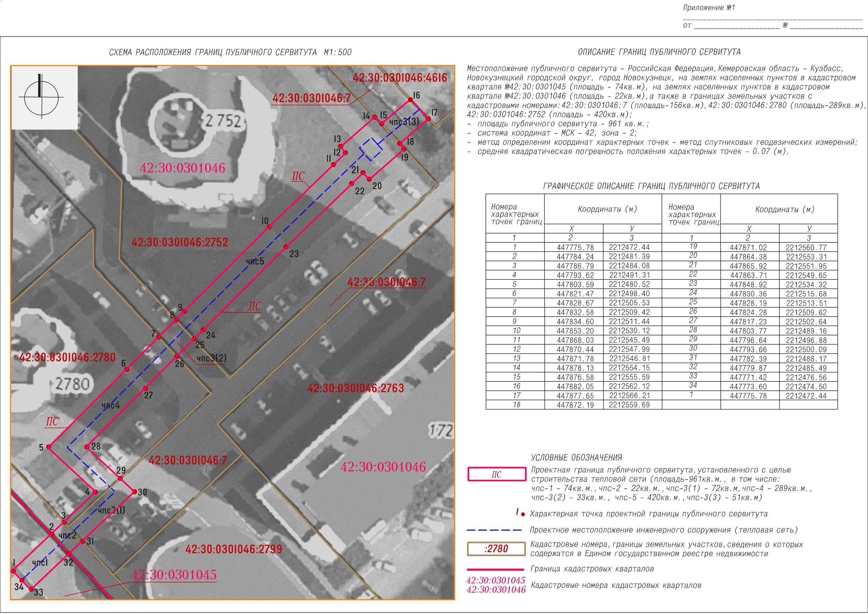Click parcel label 42:30:0301046:2799
The width and height of the screenshot is (868, 614).
coord(234,549)
